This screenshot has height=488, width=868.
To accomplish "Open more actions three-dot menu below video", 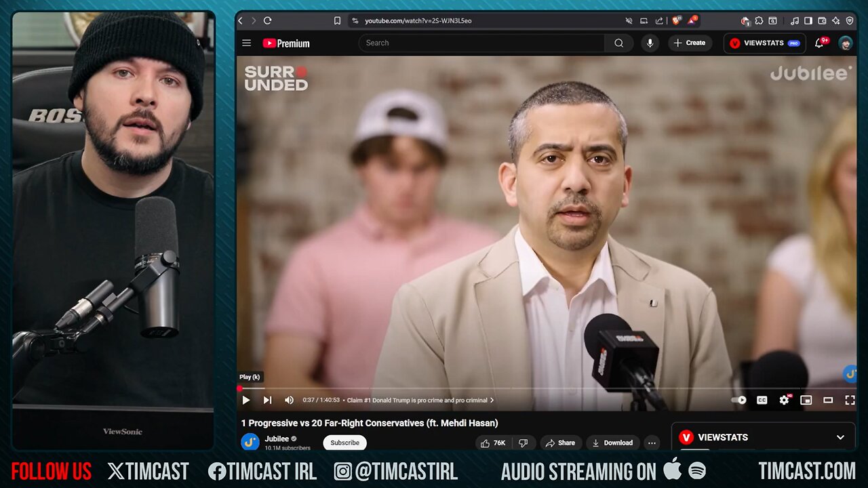I will point(652,443).
